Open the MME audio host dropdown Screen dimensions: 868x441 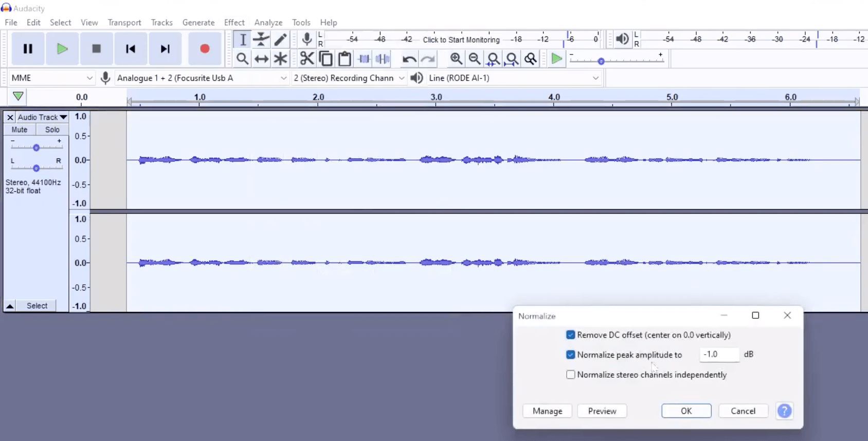(x=52, y=78)
